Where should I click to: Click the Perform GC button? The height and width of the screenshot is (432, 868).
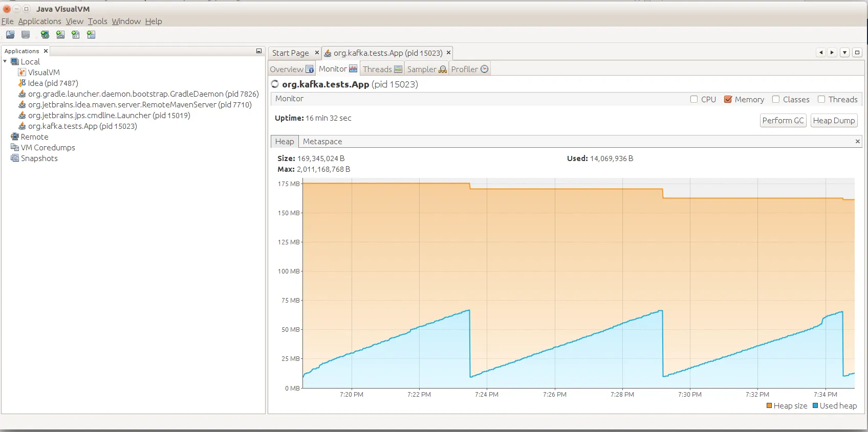[x=783, y=121]
